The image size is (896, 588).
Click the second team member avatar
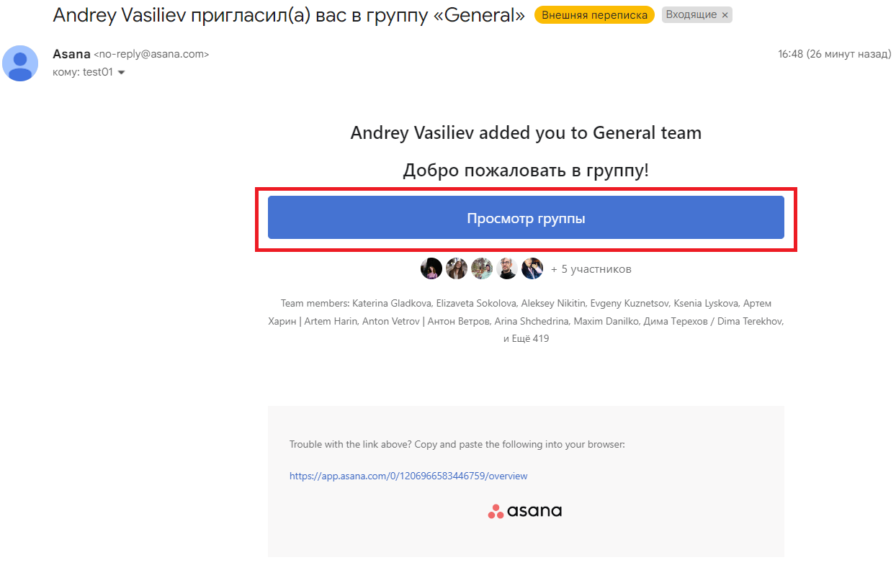457,268
